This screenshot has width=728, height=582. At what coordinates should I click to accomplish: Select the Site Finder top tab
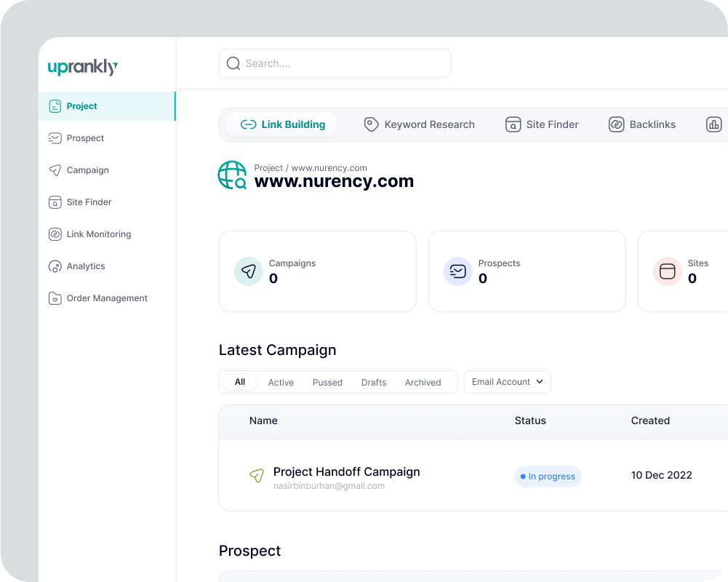(542, 124)
